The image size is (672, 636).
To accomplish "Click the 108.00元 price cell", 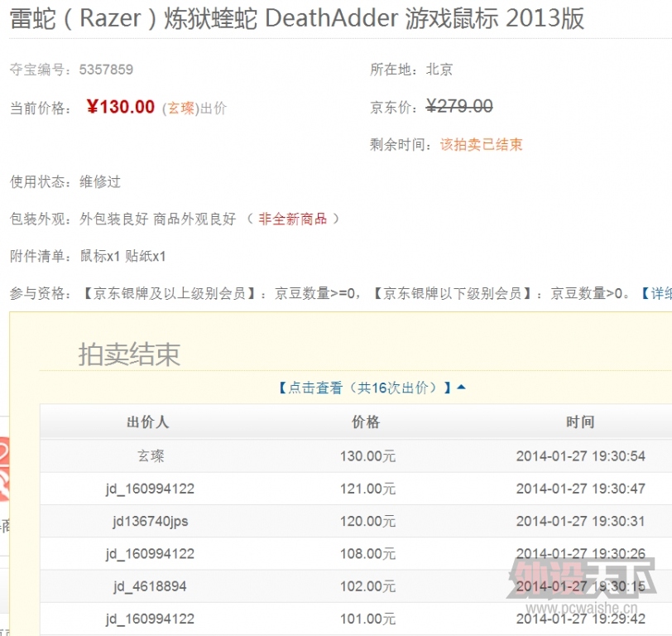I will click(367, 554).
